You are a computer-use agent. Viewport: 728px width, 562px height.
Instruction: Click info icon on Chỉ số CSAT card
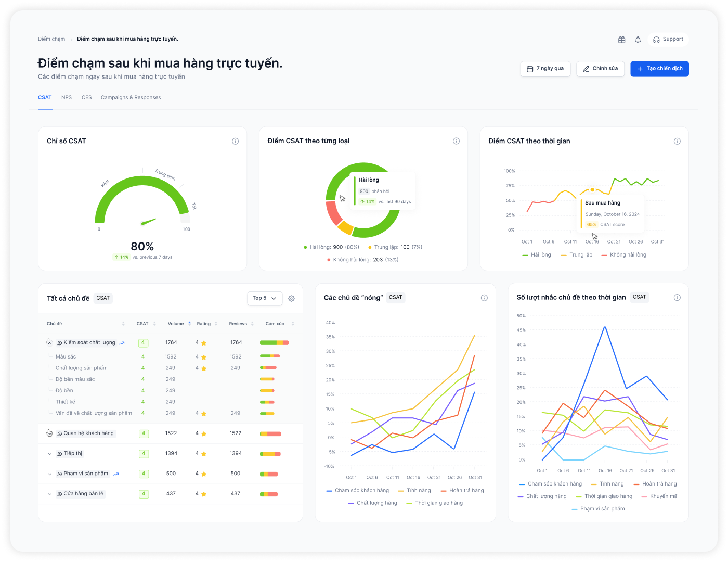(235, 141)
